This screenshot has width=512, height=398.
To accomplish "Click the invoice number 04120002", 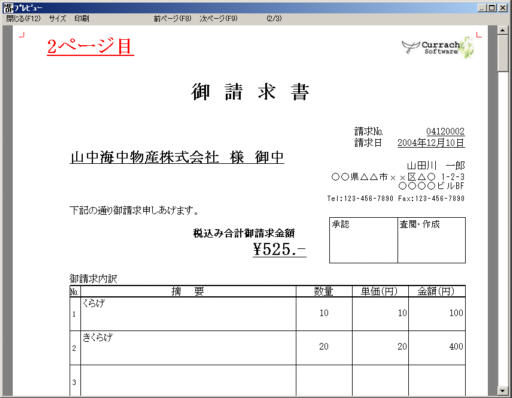I will [x=445, y=131].
